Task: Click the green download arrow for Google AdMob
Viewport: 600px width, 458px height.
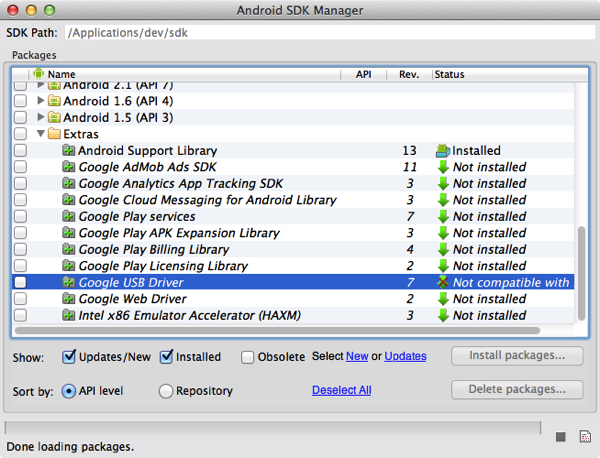Action: (x=443, y=167)
